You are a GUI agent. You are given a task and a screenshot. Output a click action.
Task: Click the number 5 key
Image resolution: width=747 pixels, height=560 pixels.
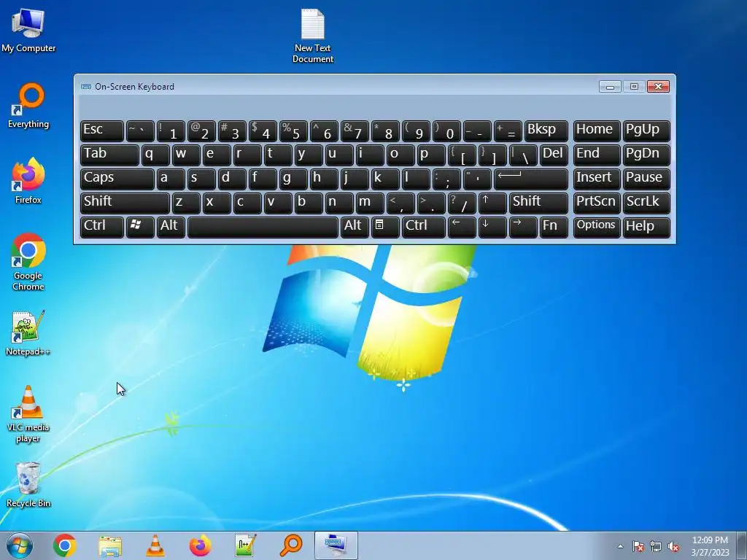point(293,131)
